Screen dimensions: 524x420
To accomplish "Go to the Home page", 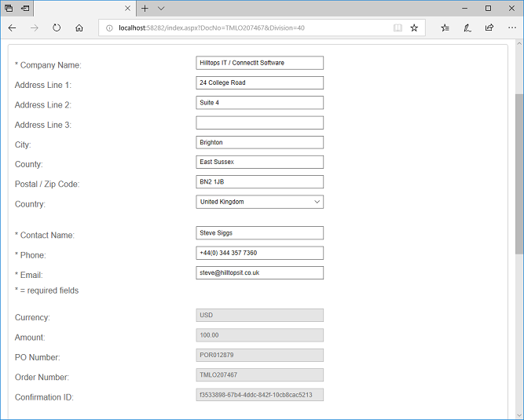I will pyautogui.click(x=79, y=27).
